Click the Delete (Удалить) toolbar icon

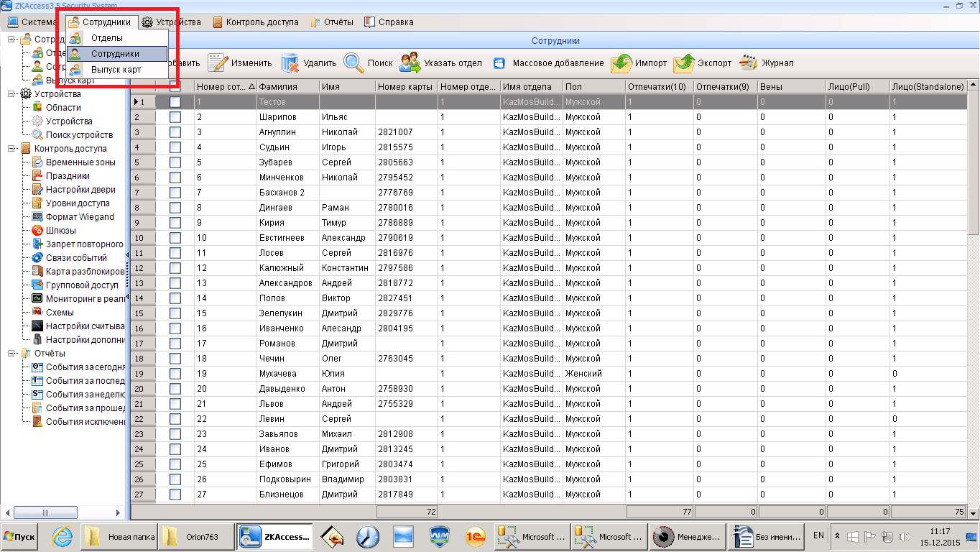pos(290,63)
